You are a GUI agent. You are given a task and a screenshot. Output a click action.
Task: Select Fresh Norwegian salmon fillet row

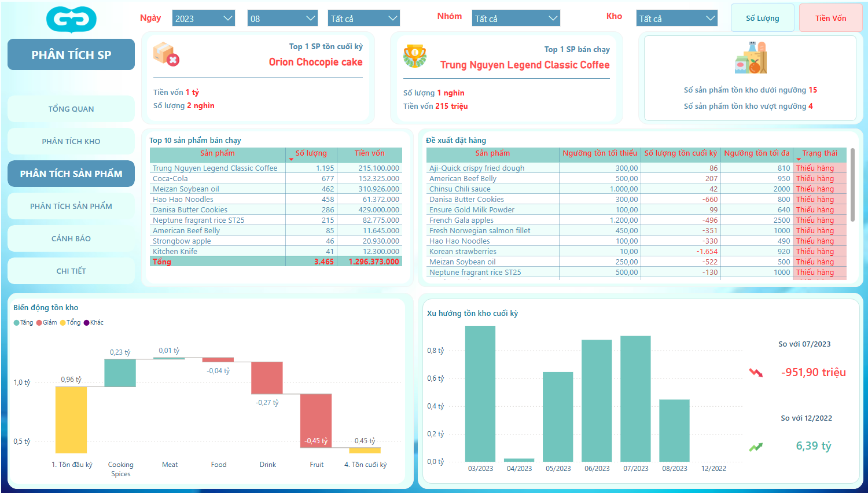(x=637, y=231)
